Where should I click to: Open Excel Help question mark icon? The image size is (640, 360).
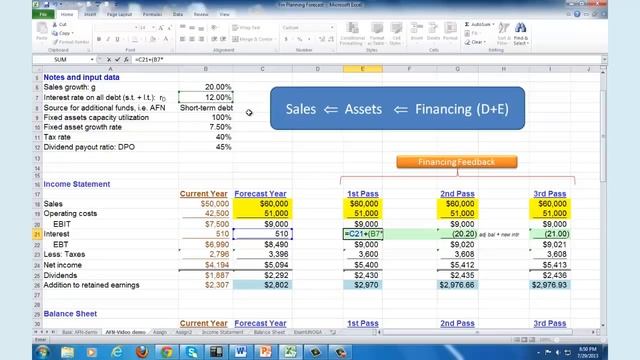(577, 14)
